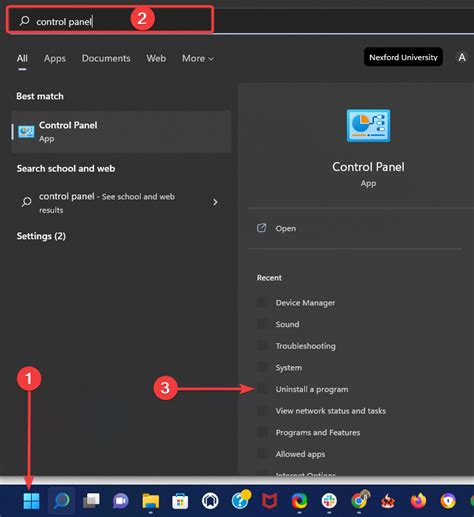Click the white circular home-shaped taskbar icon

210,501
